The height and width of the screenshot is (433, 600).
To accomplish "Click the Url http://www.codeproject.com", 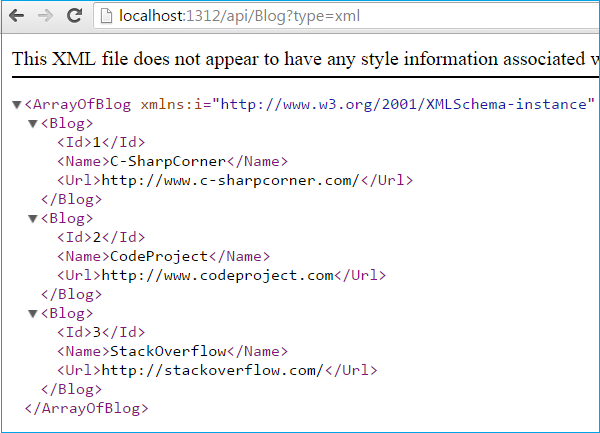I will 222,275.
